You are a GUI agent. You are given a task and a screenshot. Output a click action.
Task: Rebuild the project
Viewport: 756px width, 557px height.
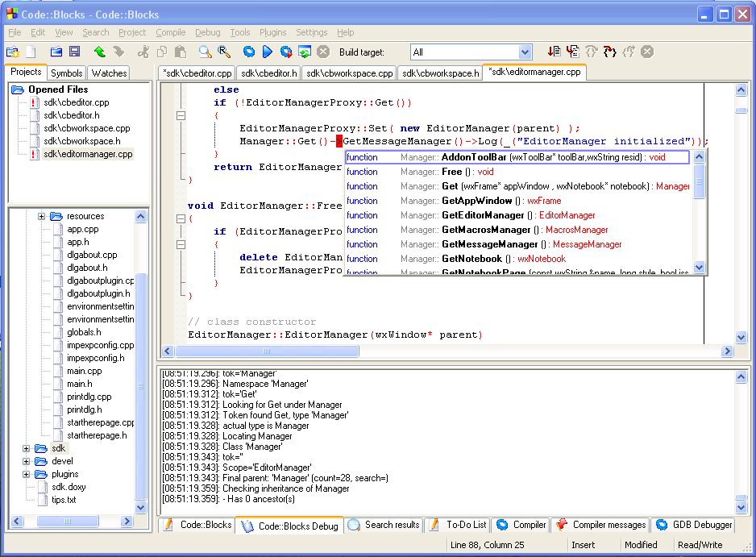click(x=304, y=50)
